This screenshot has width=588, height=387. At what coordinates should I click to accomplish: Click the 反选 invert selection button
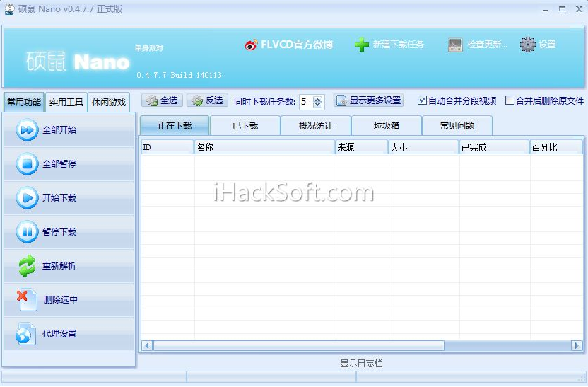click(207, 100)
